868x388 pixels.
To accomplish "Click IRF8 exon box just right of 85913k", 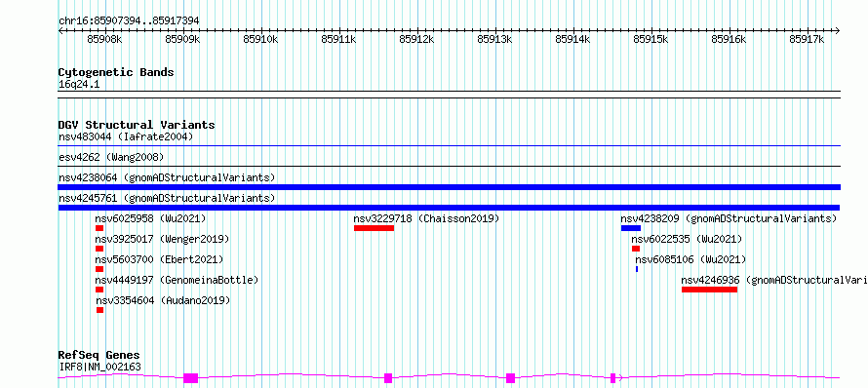I will tap(510, 378).
